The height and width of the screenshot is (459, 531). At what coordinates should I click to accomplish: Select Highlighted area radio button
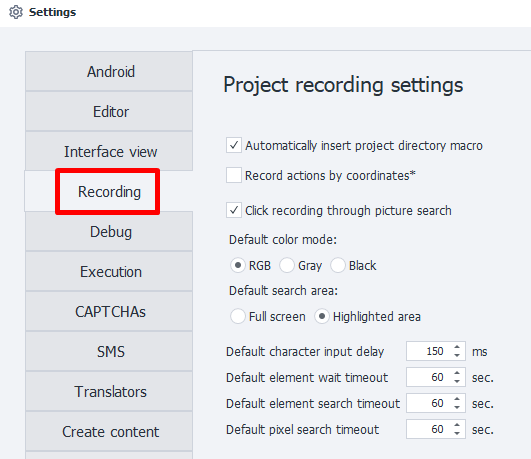(x=322, y=316)
